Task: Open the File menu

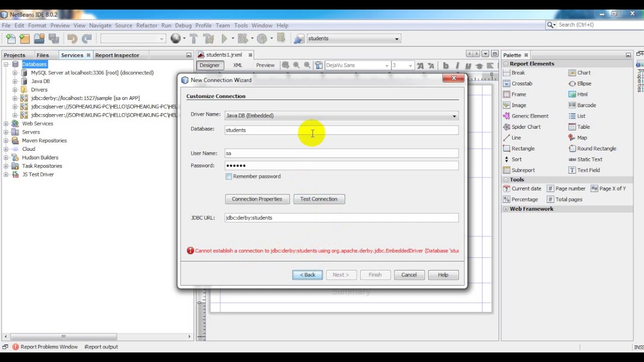Action: (6, 26)
